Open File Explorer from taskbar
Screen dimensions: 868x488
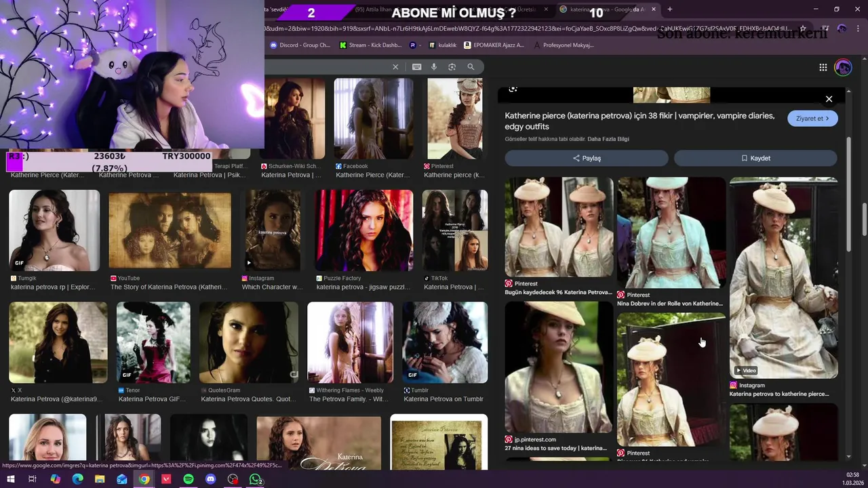pyautogui.click(x=100, y=479)
